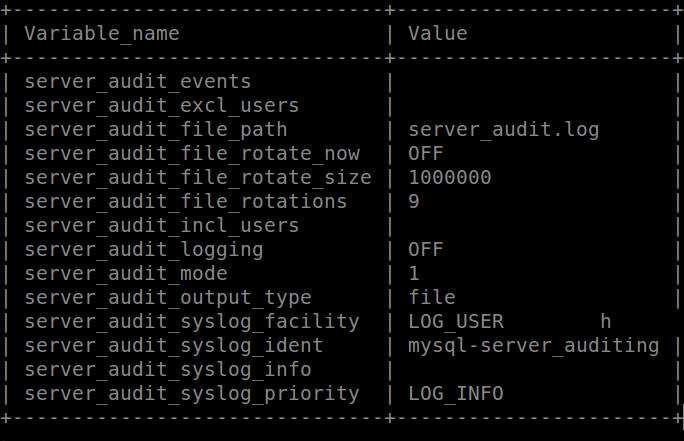Click the Variable_name column header
Viewport: 684px width, 441px height.
pyautogui.click(x=102, y=33)
